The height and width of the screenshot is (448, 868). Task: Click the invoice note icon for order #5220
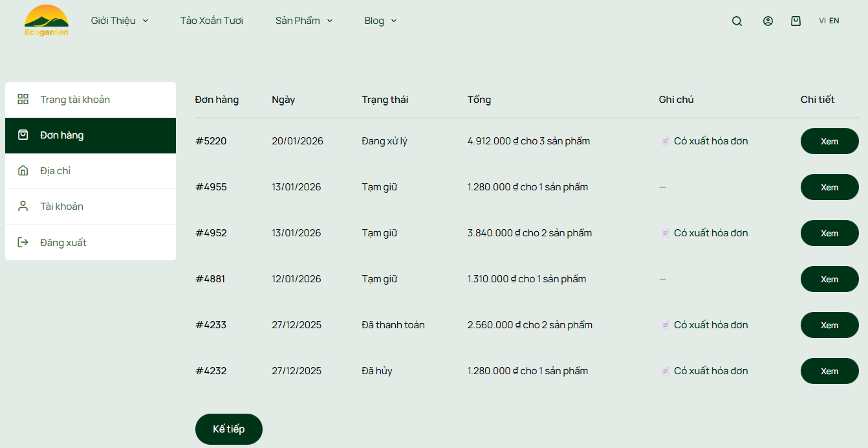(665, 141)
